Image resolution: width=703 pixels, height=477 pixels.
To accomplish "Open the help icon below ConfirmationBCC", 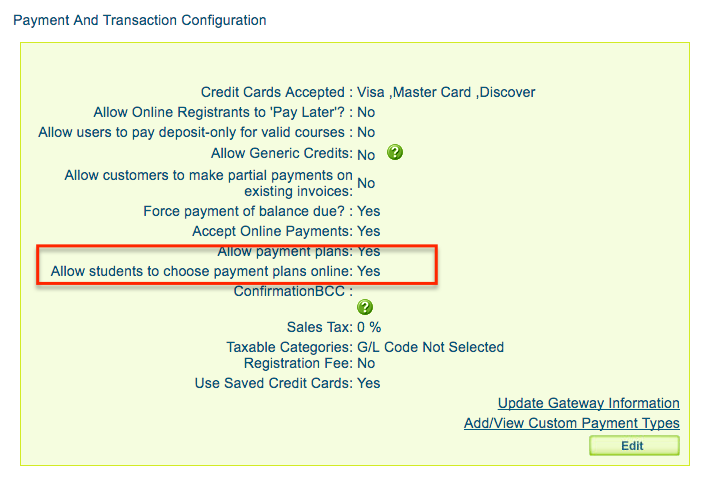I will (x=365, y=307).
